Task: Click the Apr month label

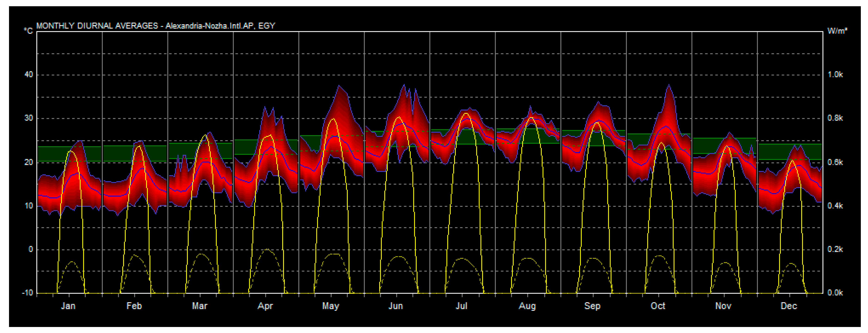Action: tap(265, 306)
